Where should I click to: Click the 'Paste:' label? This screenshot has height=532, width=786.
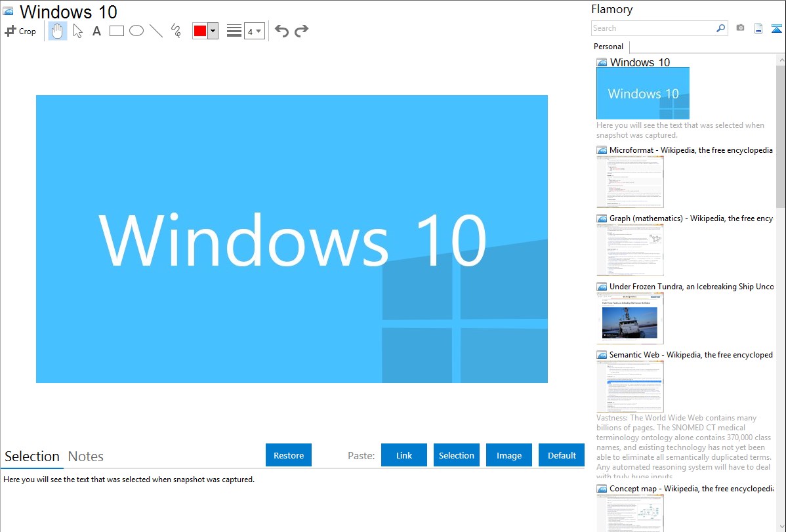tap(361, 456)
